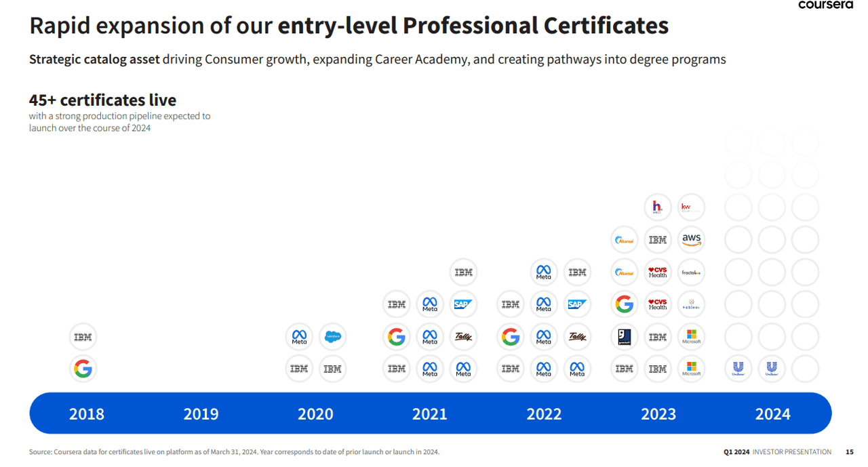Click the IBM logo above Google in 2018

[x=83, y=337]
